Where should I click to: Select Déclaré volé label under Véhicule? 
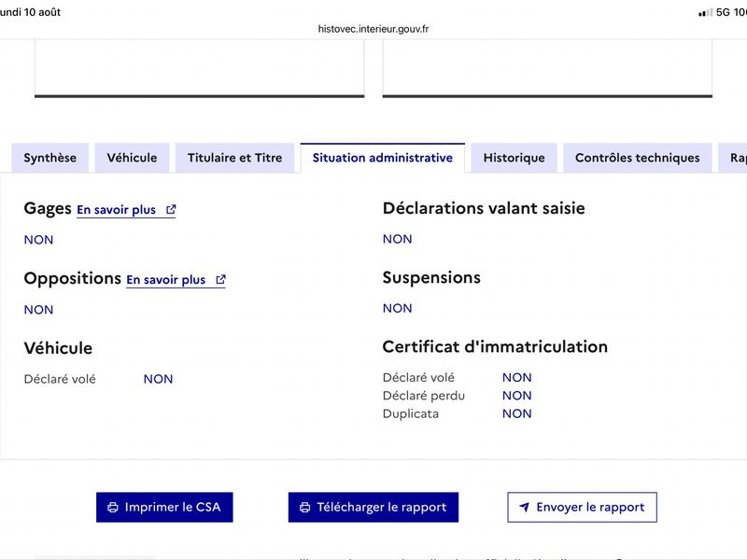coord(60,379)
